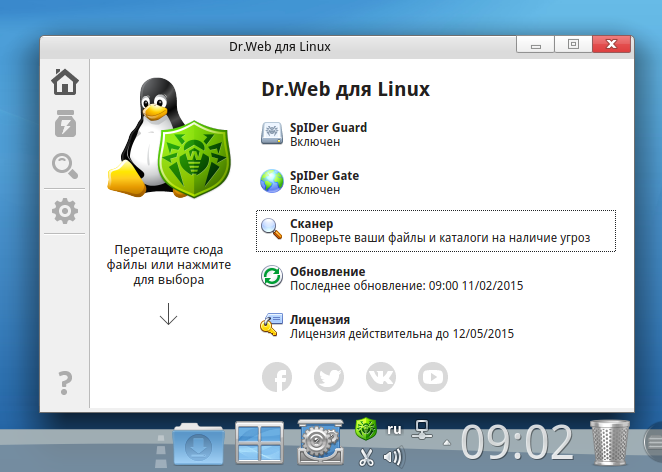
Task: Open the VK social link
Action: 381,377
